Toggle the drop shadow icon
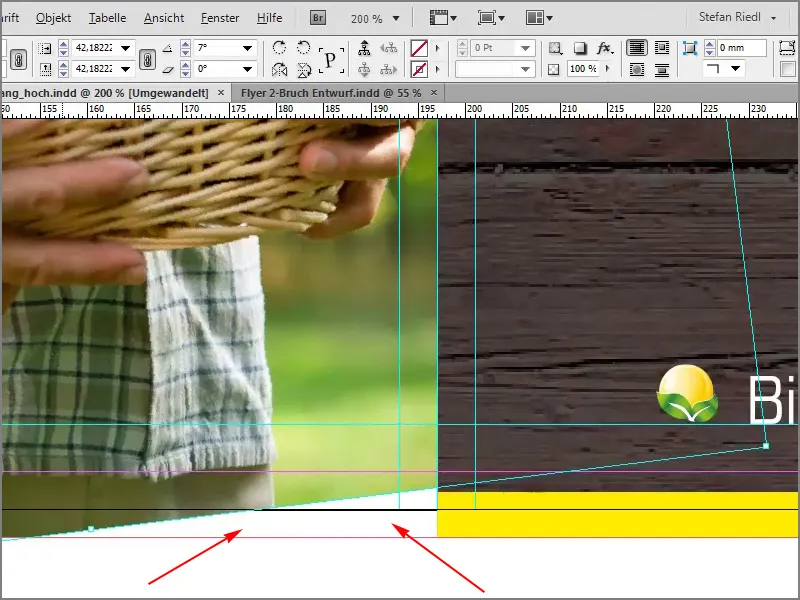Viewport: 800px width, 600px height. (580, 48)
